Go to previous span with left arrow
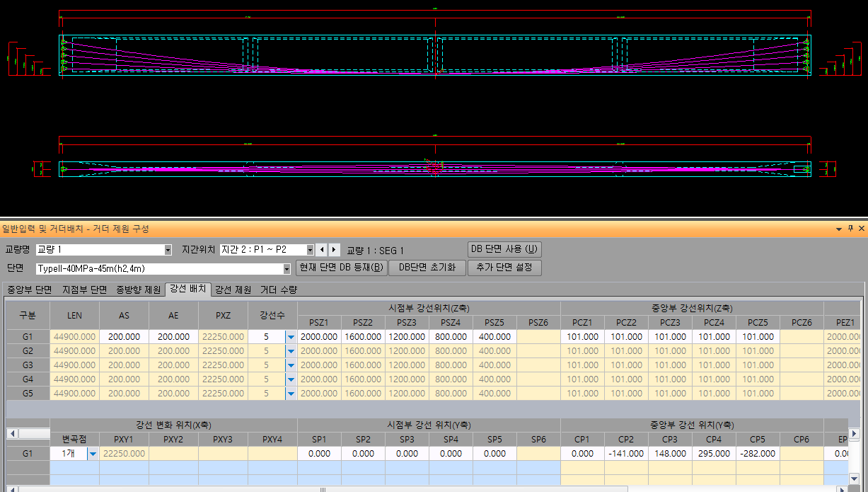This screenshot has height=492, width=868. point(322,249)
